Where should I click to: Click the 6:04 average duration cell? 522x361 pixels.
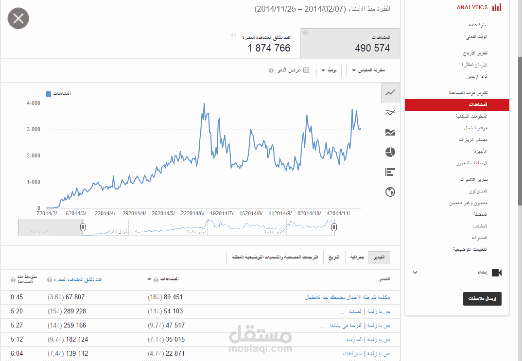(x=17, y=353)
